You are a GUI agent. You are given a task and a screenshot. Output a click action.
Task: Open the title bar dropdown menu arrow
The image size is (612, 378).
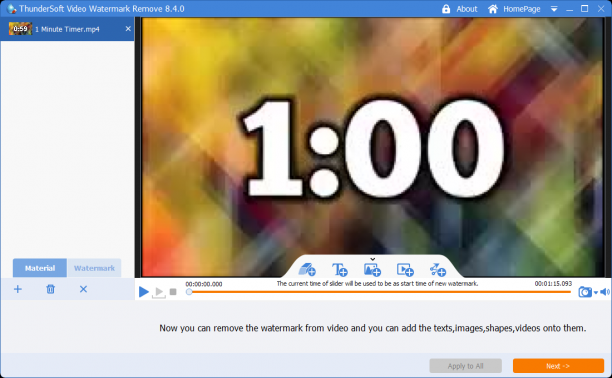(554, 9)
